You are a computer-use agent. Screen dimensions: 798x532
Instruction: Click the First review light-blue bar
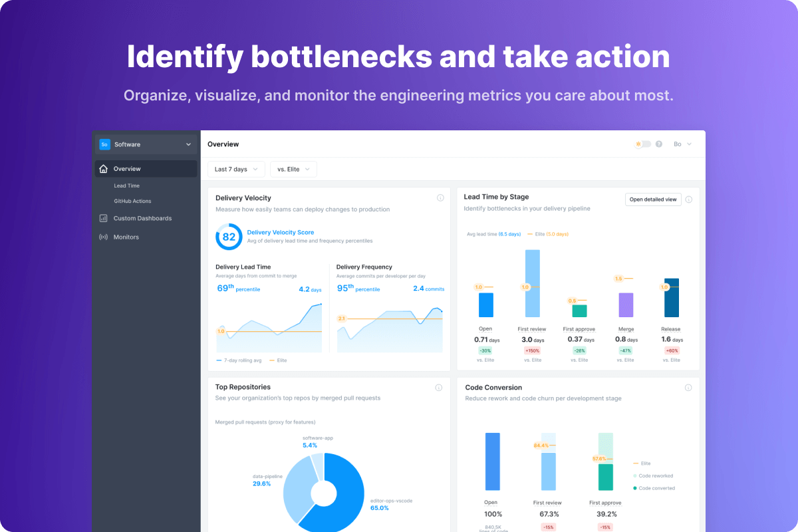point(532,283)
